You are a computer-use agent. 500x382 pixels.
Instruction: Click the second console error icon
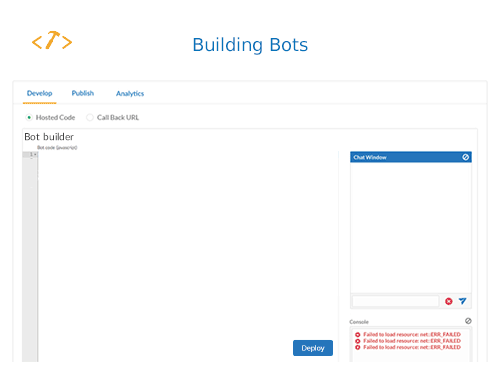point(358,341)
